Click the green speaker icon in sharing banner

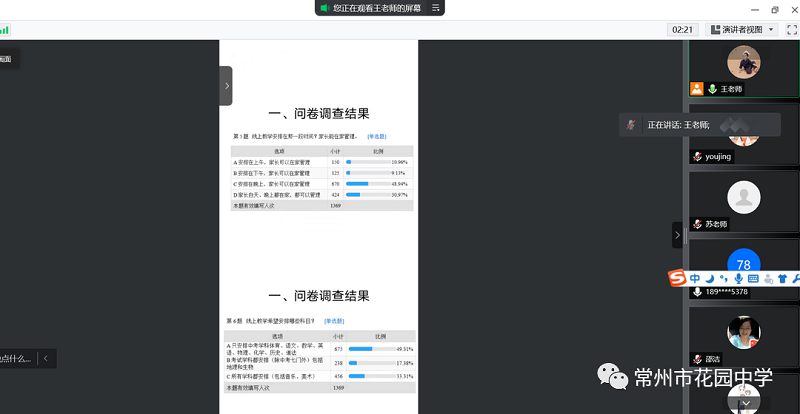pos(323,8)
